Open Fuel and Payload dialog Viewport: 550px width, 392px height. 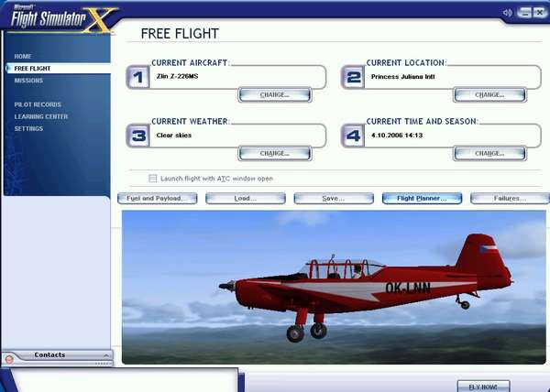tap(157, 198)
